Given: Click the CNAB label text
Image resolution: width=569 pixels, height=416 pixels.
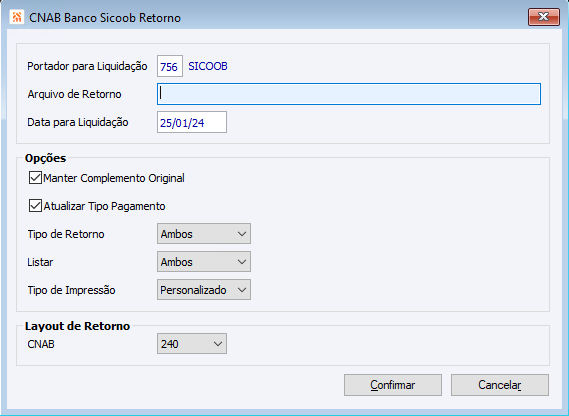Looking at the screenshot, I should click(x=41, y=344).
